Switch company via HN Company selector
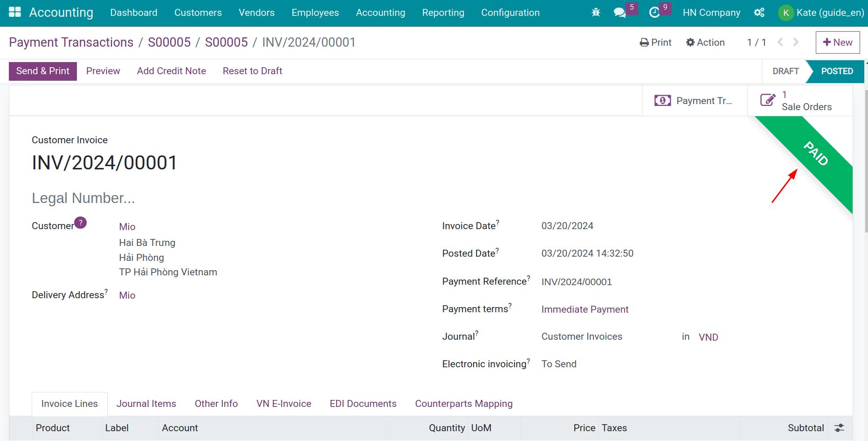The width and height of the screenshot is (868, 441). pos(711,13)
